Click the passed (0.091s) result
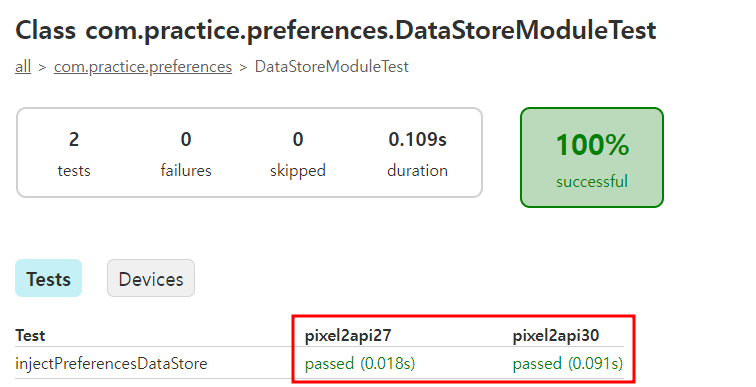Viewport: 756px width, 387px height. pyautogui.click(x=567, y=363)
